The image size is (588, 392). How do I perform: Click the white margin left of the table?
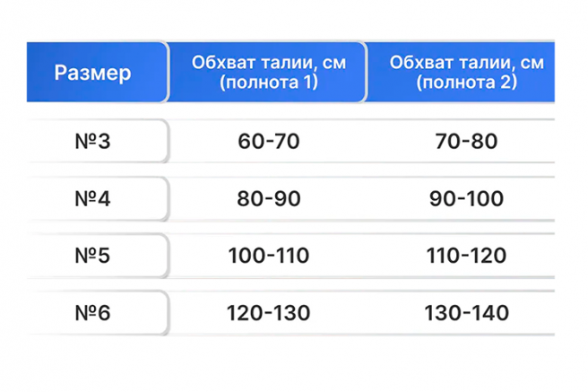click(x=13, y=197)
